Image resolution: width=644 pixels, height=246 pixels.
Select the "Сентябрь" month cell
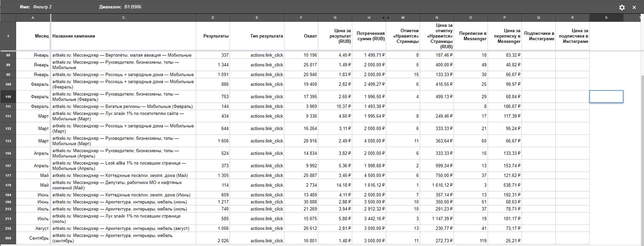[33, 238]
